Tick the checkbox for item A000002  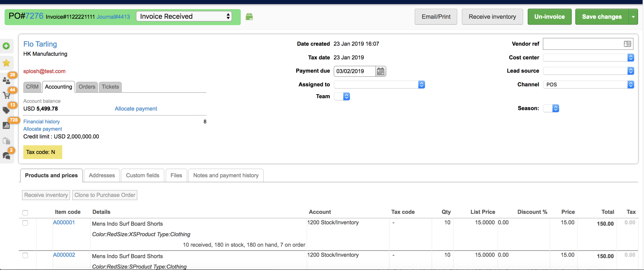(25, 255)
